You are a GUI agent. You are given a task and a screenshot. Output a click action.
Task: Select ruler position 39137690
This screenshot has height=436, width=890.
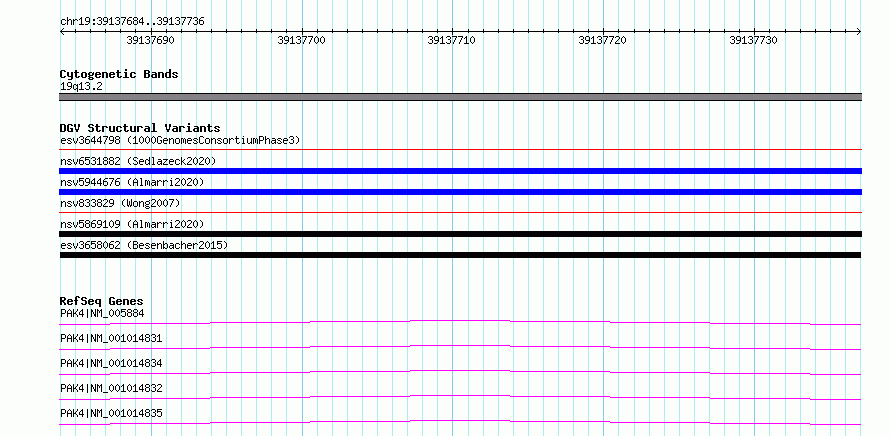[x=150, y=40]
